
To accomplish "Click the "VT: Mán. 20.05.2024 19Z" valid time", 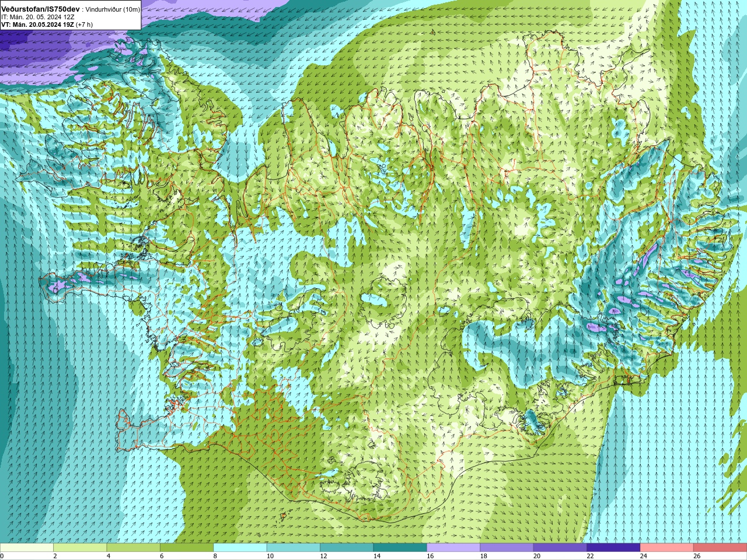I will coord(37,24).
